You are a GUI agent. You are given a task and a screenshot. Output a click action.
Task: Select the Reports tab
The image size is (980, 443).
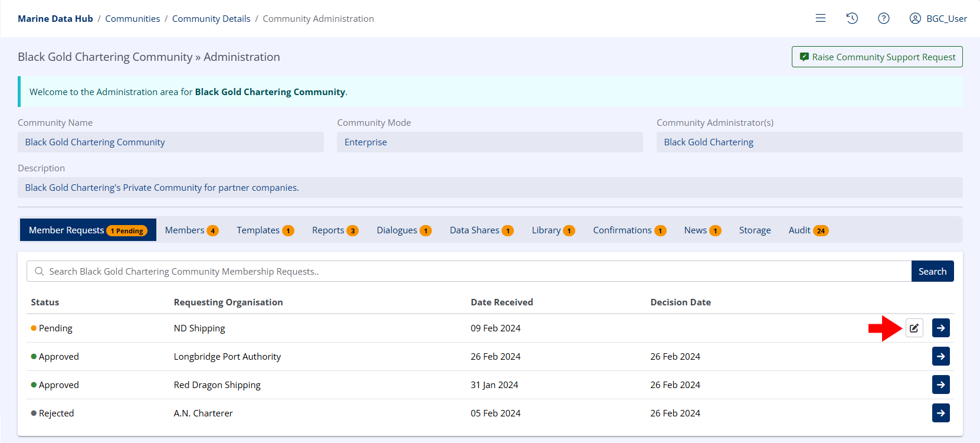335,230
